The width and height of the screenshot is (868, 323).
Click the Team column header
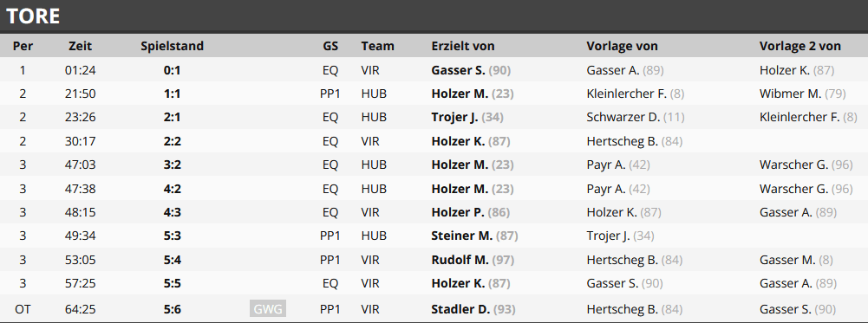tap(378, 46)
